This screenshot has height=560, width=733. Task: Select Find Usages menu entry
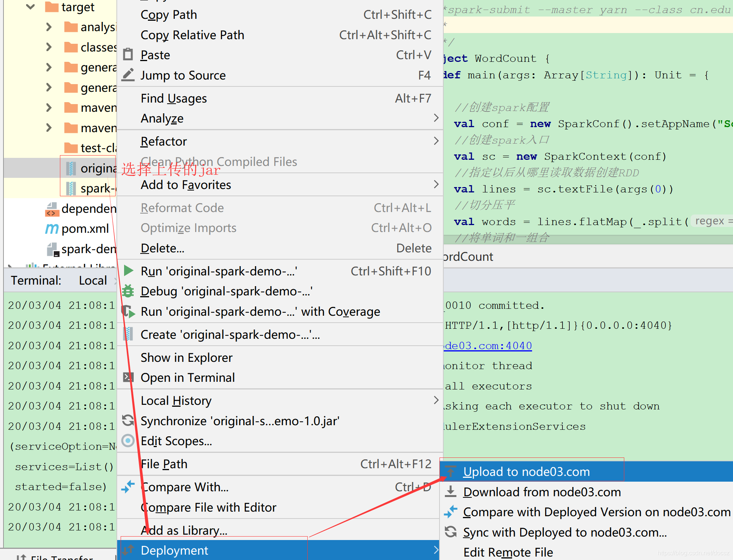280,98
